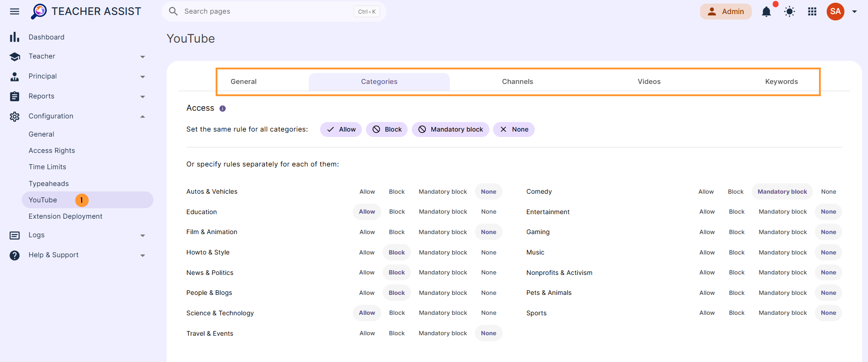Set Music to Allow

(707, 253)
